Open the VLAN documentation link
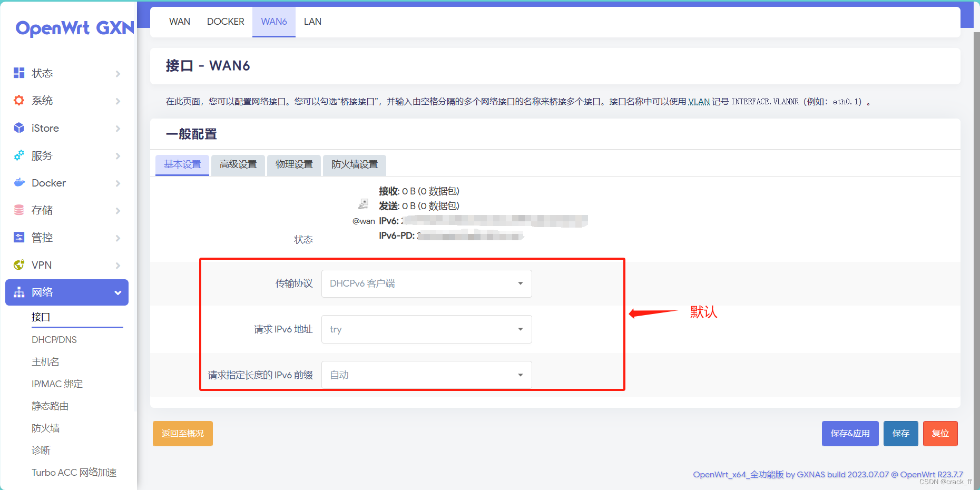Viewport: 980px width, 490px height. tap(698, 101)
